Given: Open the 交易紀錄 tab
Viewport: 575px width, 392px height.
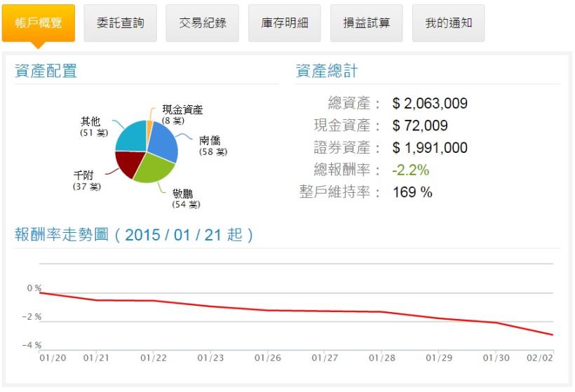Looking at the screenshot, I should coord(203,23).
